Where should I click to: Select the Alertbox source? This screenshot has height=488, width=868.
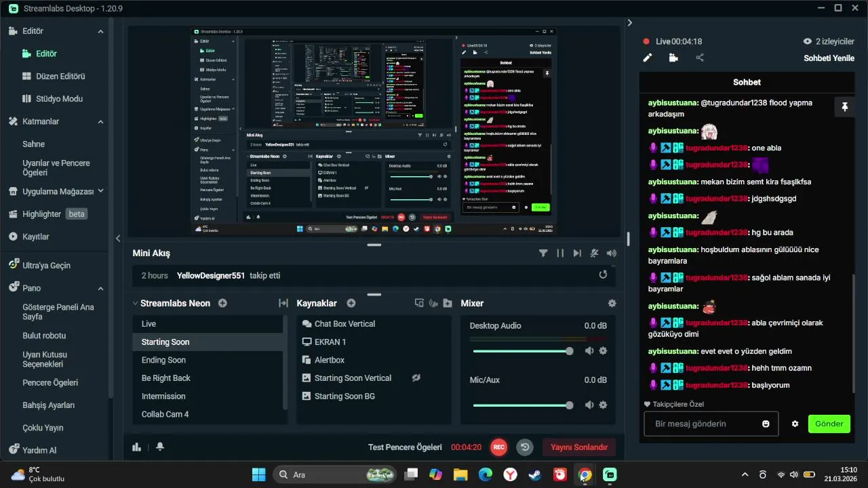[x=374, y=360]
